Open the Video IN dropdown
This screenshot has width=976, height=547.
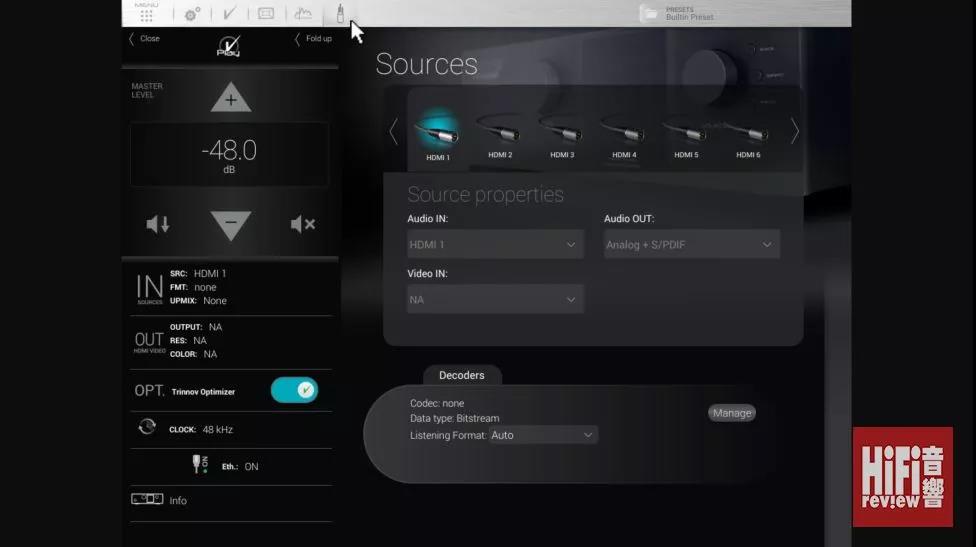coord(495,299)
